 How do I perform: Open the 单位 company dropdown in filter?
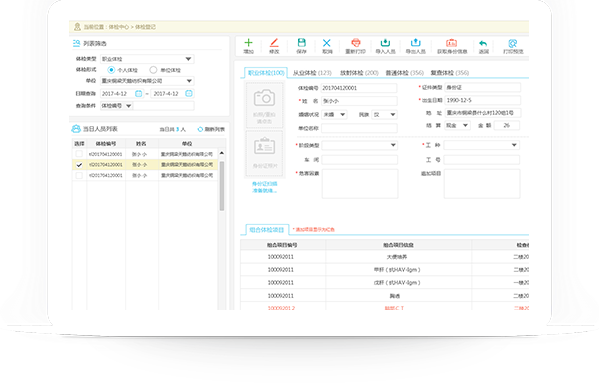(x=147, y=81)
